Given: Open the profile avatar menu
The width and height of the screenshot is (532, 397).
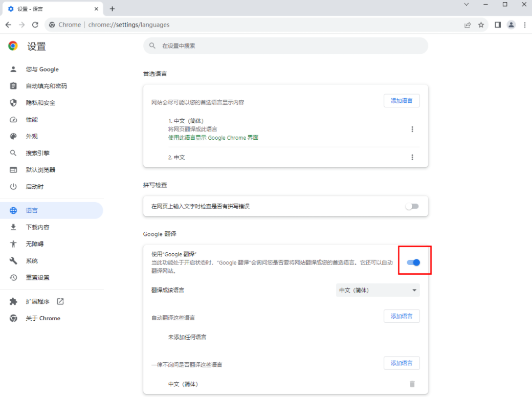Looking at the screenshot, I should tap(512, 25).
